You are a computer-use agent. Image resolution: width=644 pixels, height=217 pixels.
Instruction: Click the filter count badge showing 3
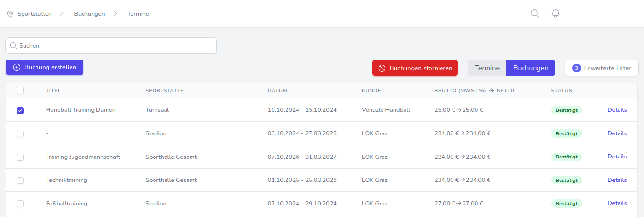pyautogui.click(x=577, y=68)
